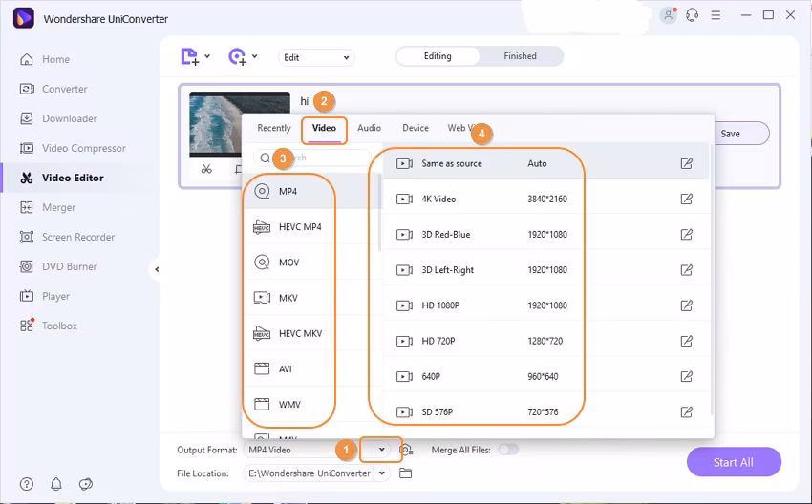Launch Screen Recorder from sidebar

(x=67, y=237)
